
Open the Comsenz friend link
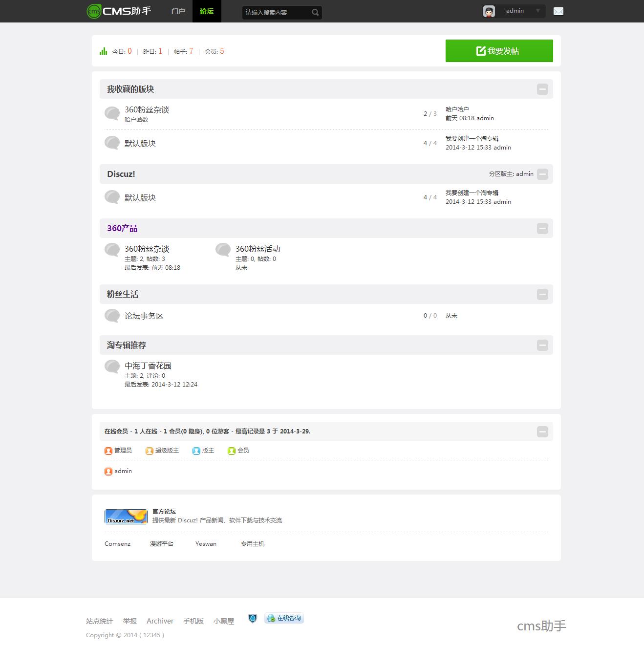pos(118,544)
